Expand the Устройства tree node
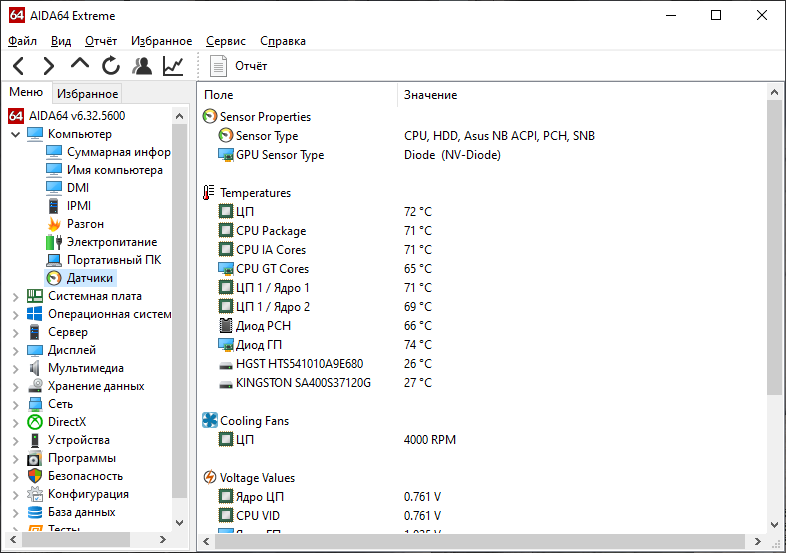Viewport: 786px width, 553px height. pos(16,441)
